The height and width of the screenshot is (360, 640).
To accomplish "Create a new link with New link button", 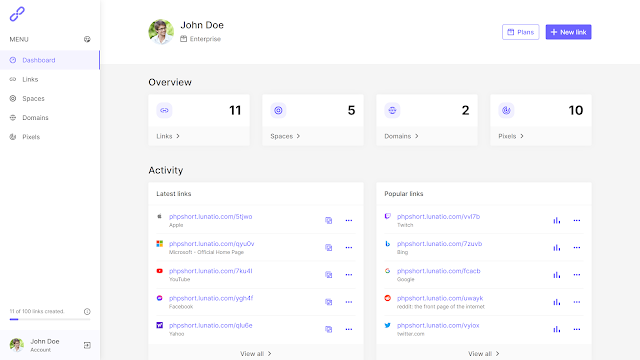I will coord(568,32).
